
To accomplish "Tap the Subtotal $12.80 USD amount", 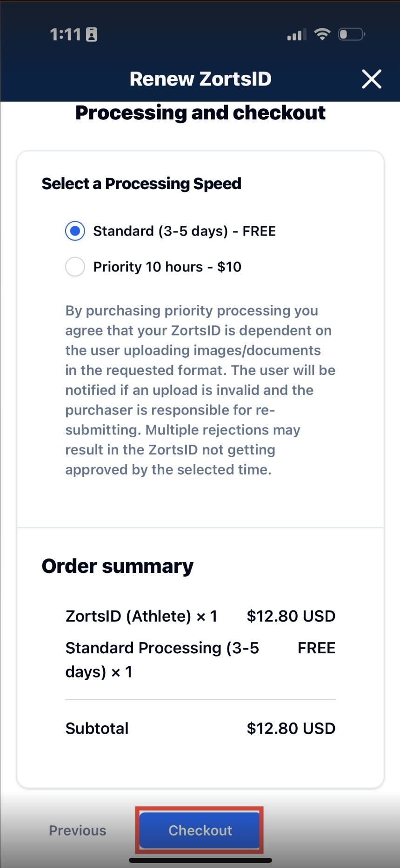I will 291,728.
